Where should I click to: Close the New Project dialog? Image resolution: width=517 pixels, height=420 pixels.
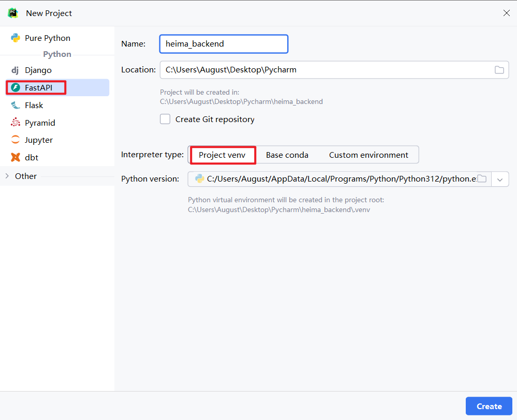tap(506, 13)
